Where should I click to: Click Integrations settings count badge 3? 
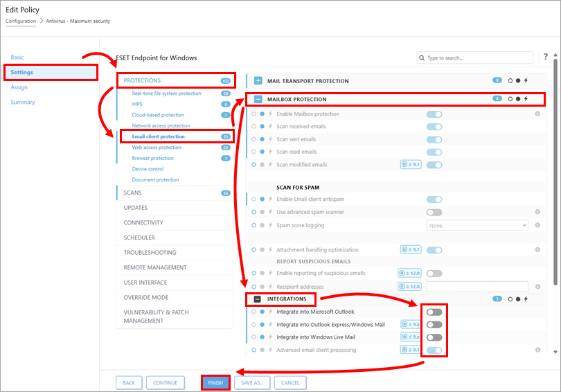pos(497,299)
